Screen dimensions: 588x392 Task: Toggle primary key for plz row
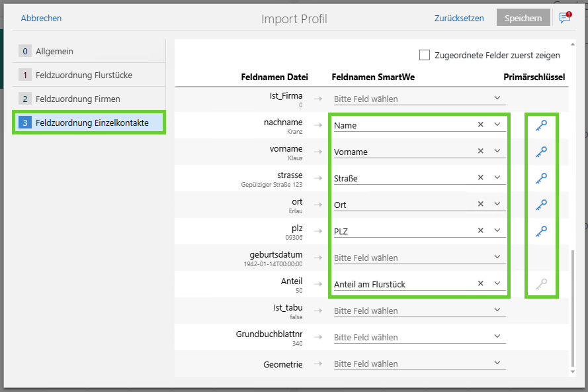tap(541, 231)
